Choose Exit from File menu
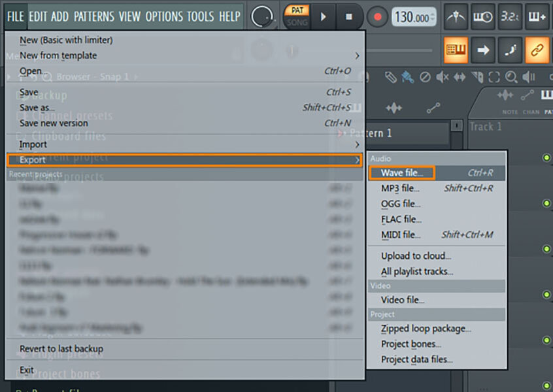553x392 pixels. [184, 370]
